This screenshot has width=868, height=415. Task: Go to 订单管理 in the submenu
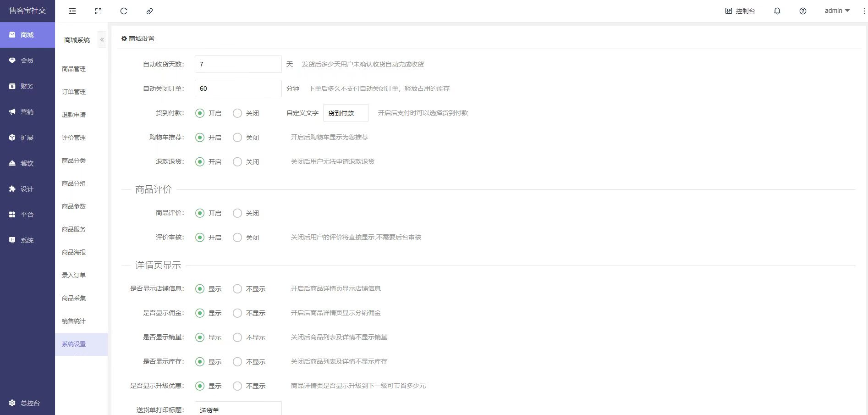(74, 92)
